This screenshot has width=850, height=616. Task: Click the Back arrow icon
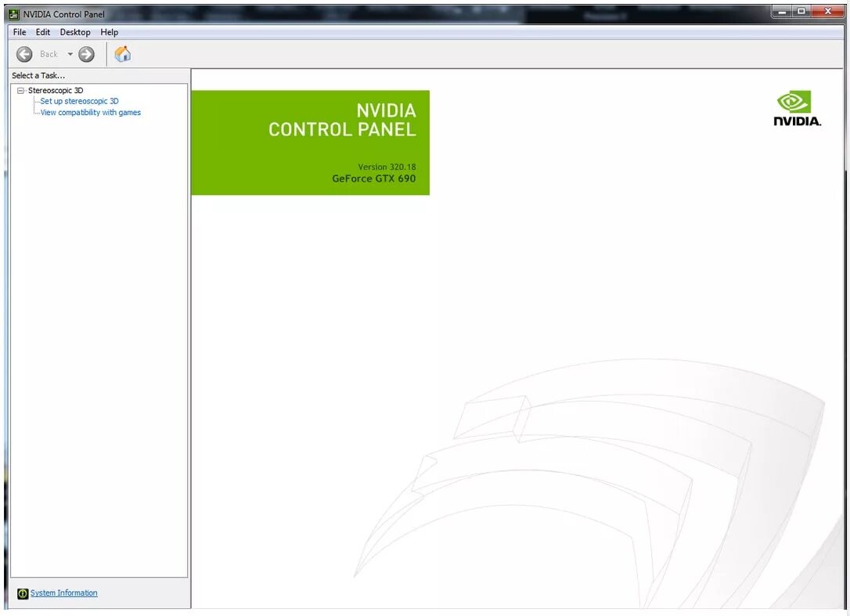click(x=24, y=54)
